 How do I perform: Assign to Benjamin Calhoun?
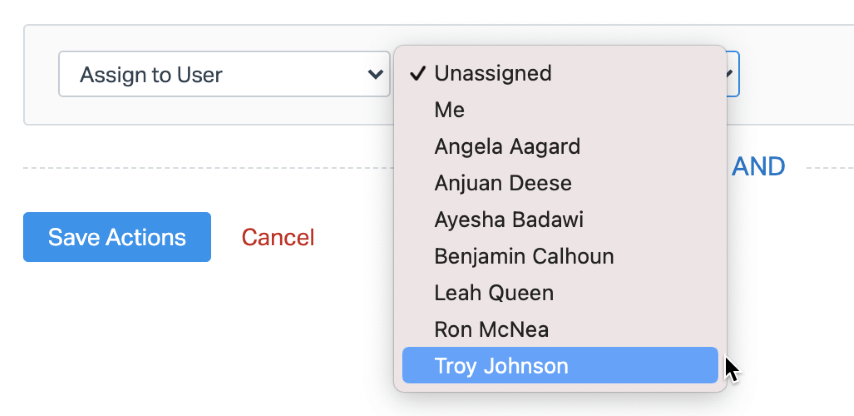coord(524,257)
